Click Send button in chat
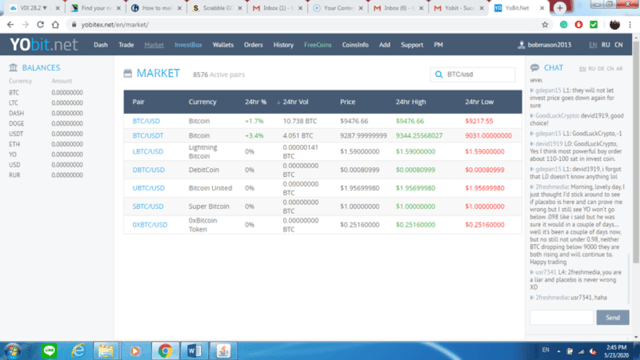This screenshot has height=360, width=640. (x=613, y=318)
